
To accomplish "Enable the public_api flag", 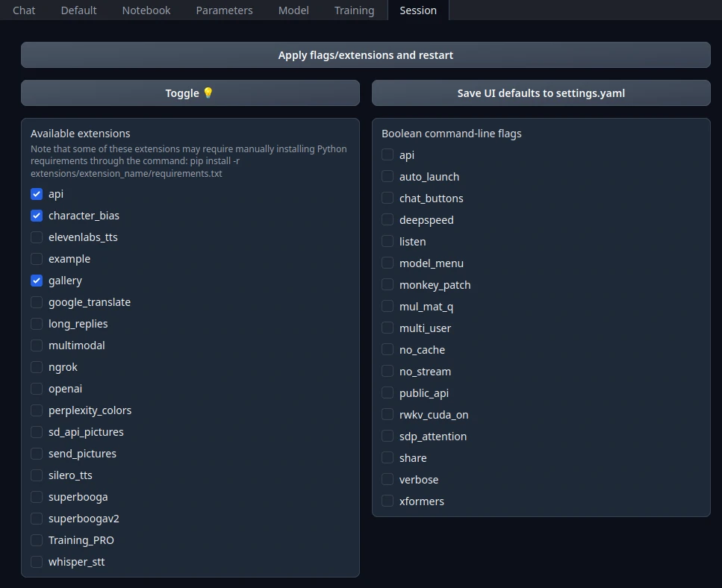I will tap(388, 393).
